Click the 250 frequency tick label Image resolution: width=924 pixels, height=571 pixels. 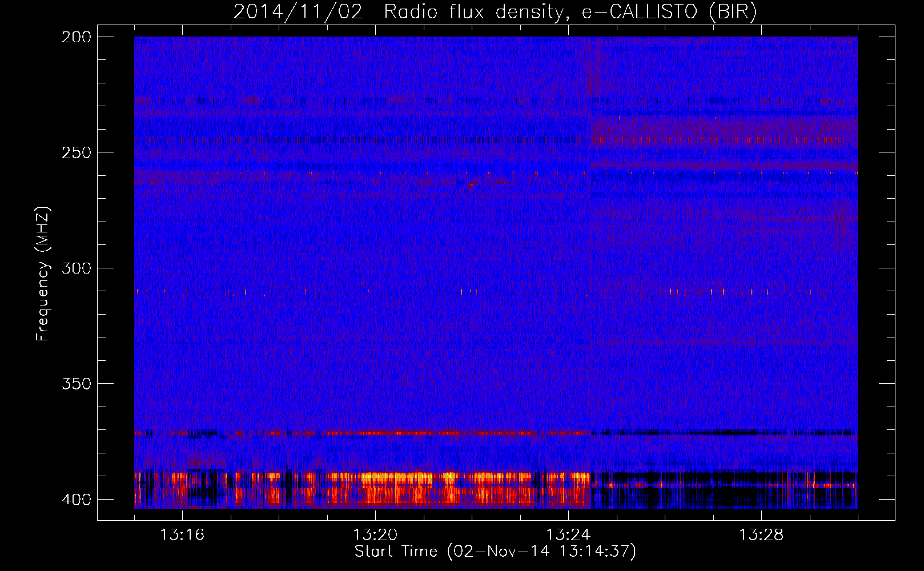pos(77,152)
